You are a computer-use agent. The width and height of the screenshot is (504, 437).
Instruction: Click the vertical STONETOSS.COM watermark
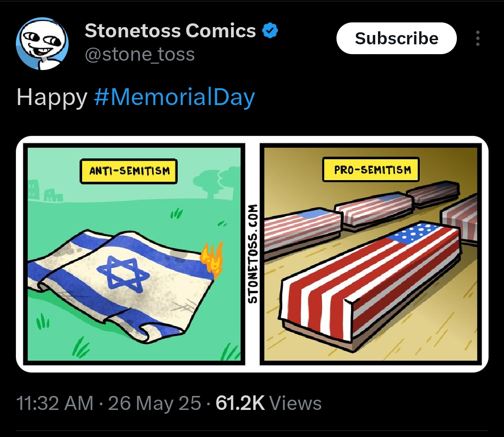(252, 254)
